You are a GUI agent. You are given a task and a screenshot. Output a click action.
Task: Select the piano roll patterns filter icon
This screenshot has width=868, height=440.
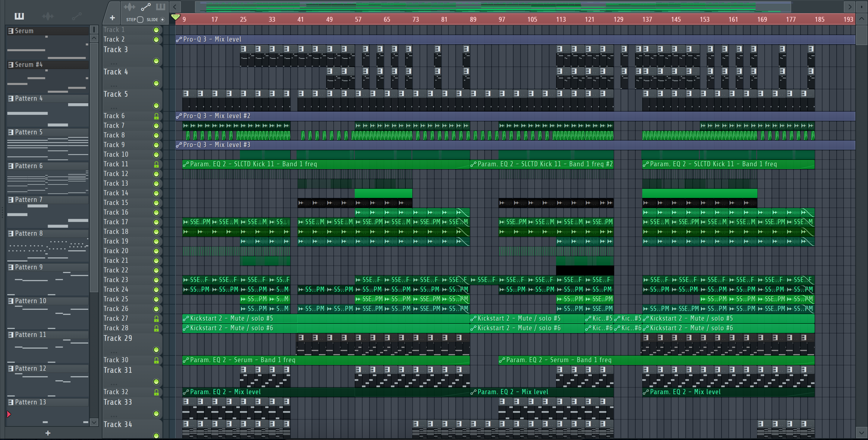tap(19, 16)
